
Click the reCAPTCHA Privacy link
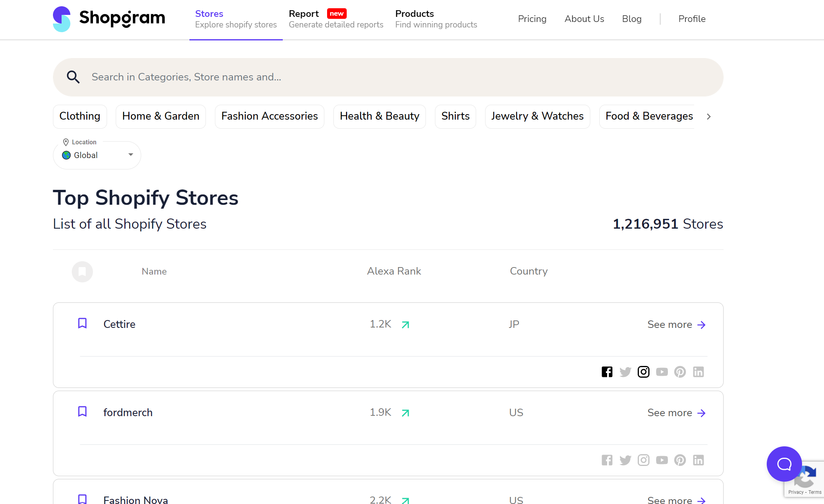pos(796,492)
